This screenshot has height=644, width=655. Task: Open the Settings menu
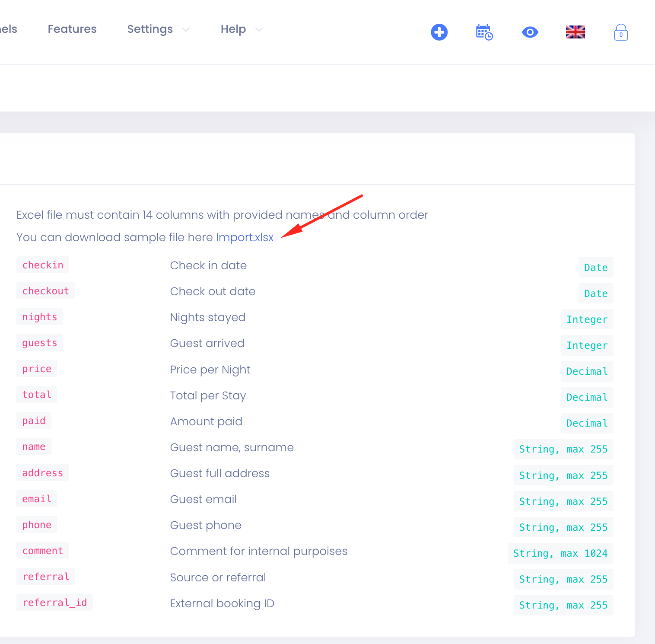pos(150,29)
